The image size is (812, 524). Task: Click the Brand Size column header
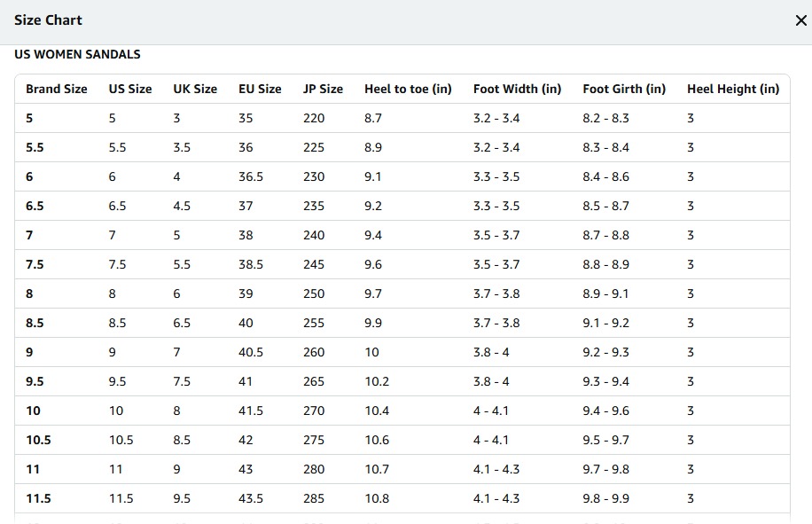[x=57, y=89]
